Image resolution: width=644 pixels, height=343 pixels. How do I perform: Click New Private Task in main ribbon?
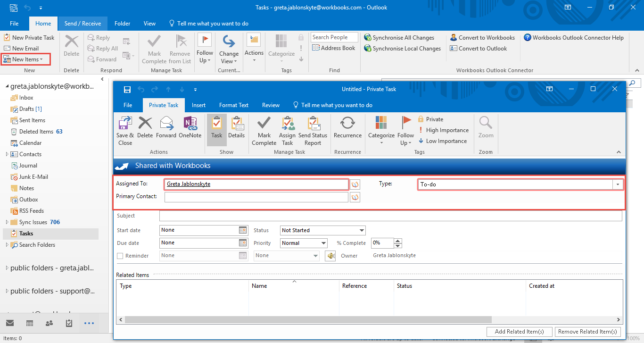click(29, 38)
